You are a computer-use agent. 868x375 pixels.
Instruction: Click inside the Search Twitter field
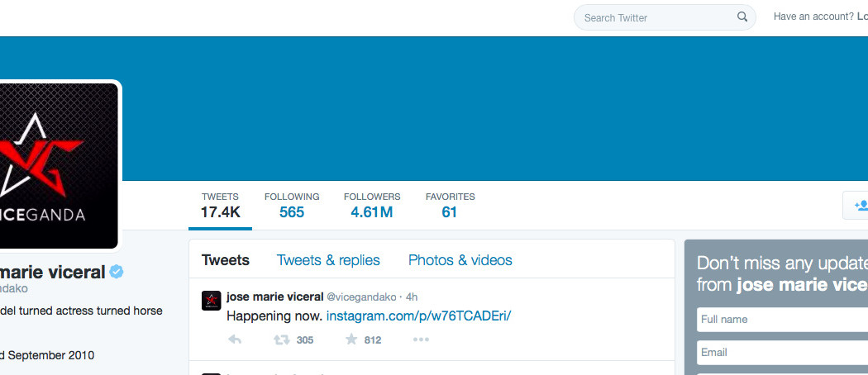click(x=653, y=17)
